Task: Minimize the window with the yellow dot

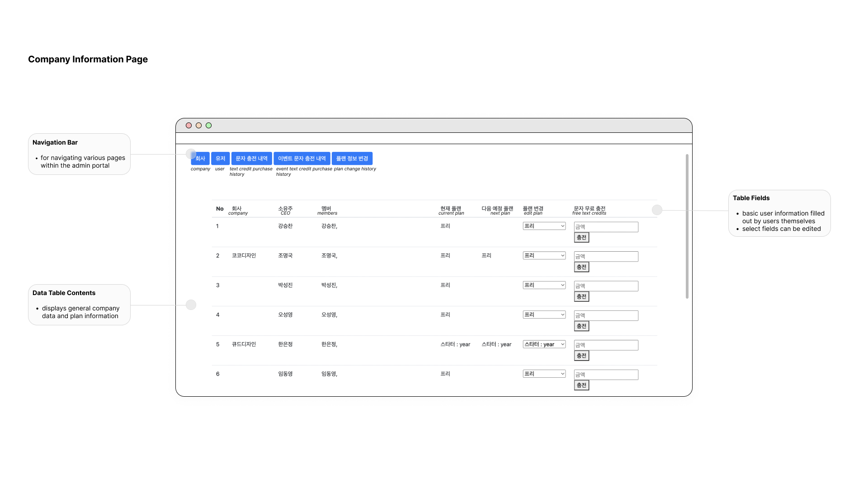Action: pos(199,126)
